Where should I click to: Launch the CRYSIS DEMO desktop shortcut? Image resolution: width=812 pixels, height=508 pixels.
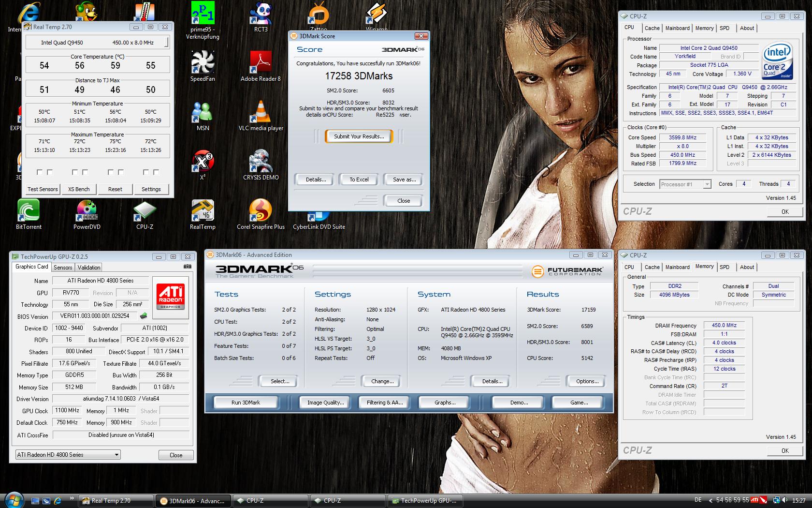tap(261, 164)
